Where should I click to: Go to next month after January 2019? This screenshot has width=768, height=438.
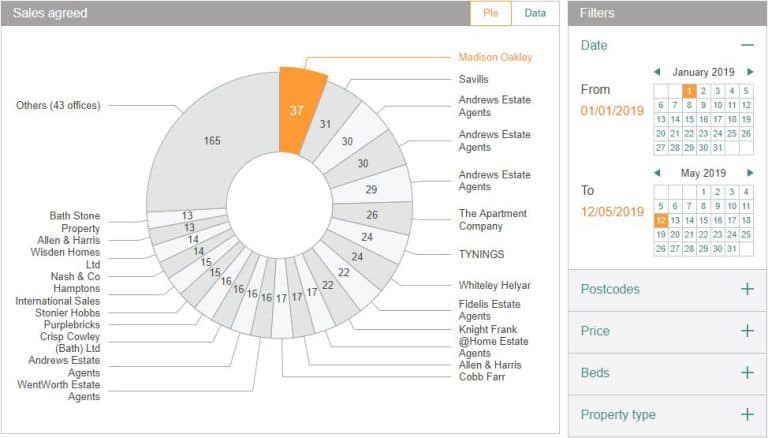tap(750, 72)
